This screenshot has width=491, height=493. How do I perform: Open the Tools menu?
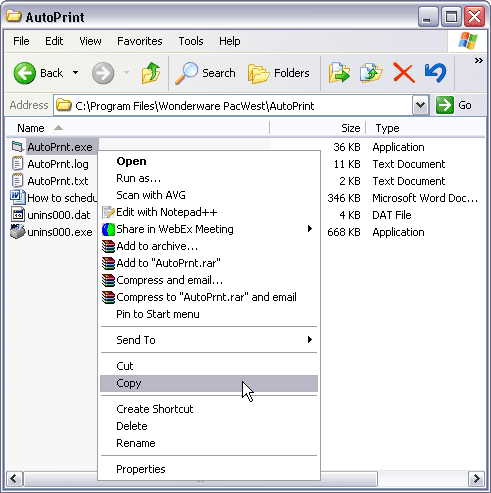(191, 41)
